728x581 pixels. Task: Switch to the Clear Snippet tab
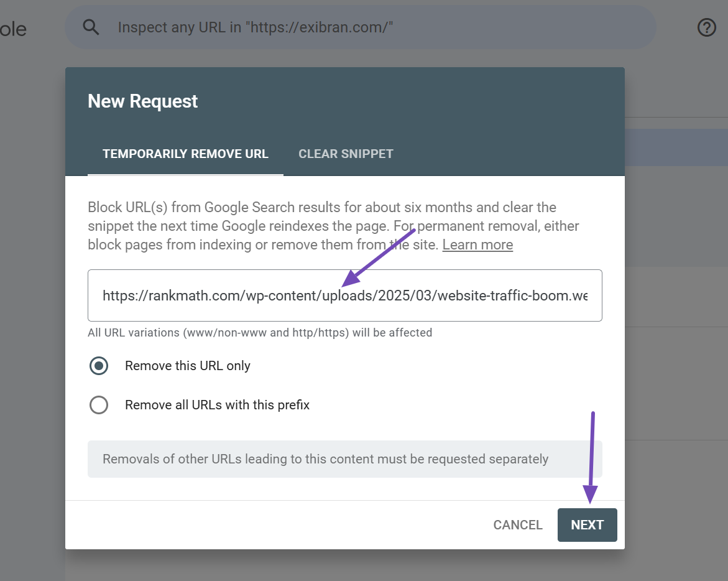(x=346, y=154)
